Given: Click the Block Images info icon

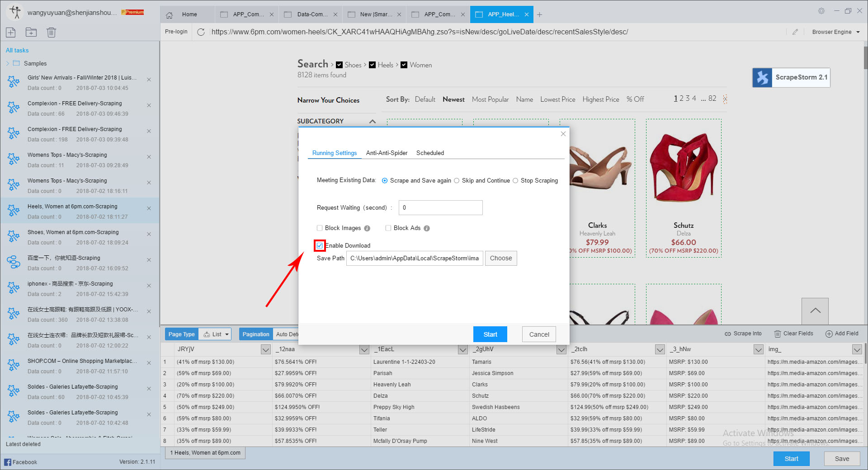Looking at the screenshot, I should (x=367, y=228).
